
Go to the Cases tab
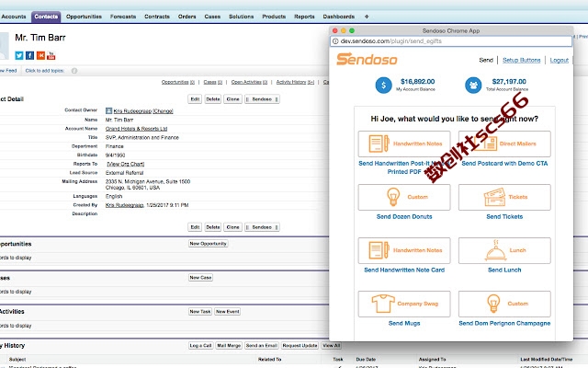[x=212, y=17]
